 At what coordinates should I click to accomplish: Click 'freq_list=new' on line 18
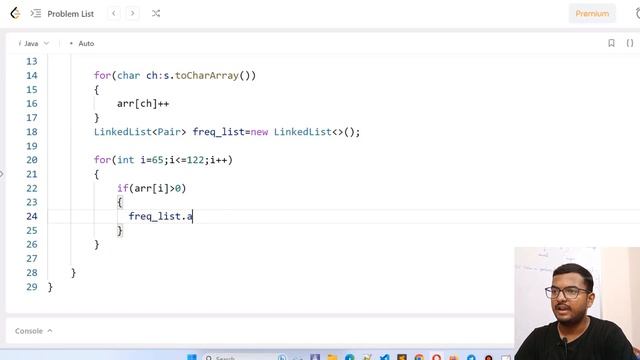click(230, 132)
